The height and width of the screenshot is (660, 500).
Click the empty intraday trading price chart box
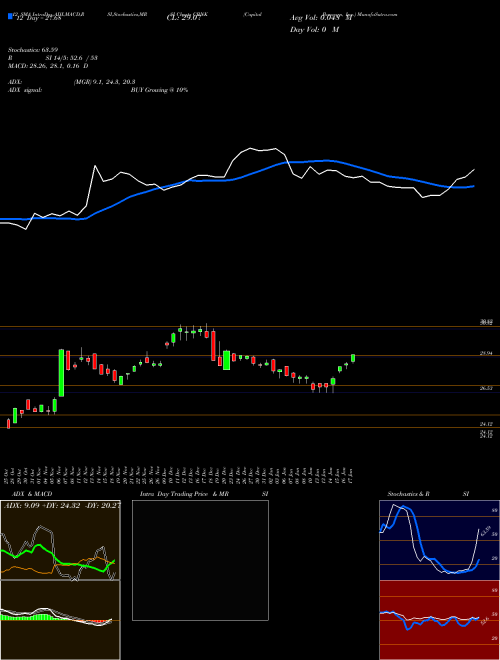200,560
